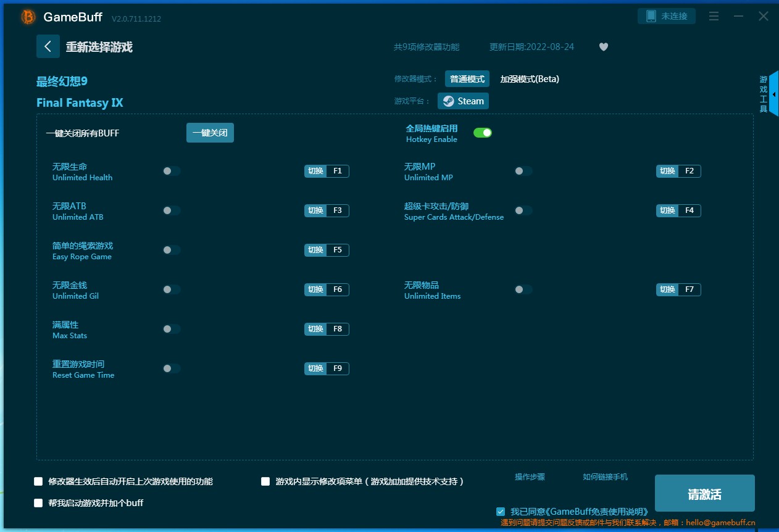Click the F9 hotkey field for Reset Game Time
Screen dimensions: 779x532
point(337,368)
